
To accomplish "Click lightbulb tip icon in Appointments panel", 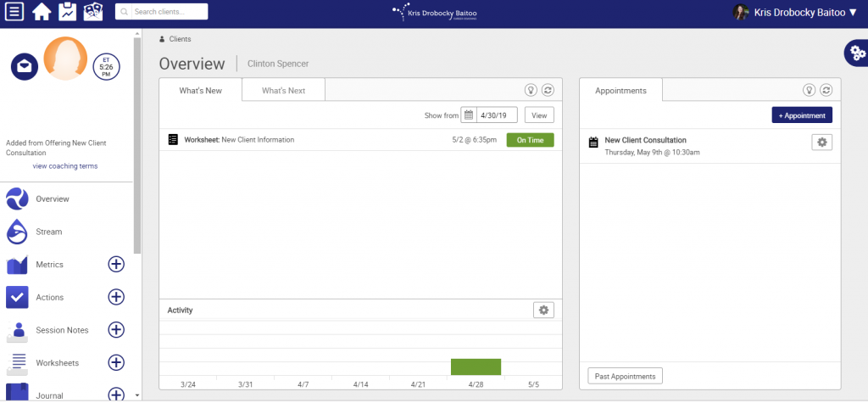I will [810, 90].
